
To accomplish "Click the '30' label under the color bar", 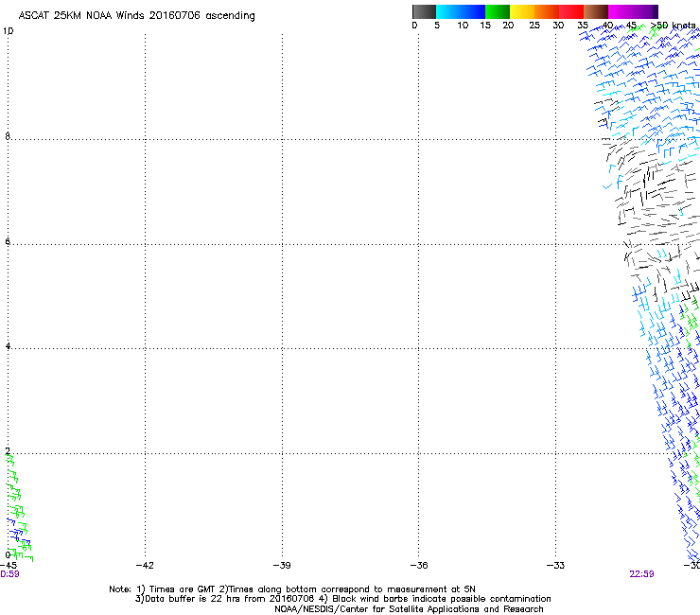I will point(558,26).
